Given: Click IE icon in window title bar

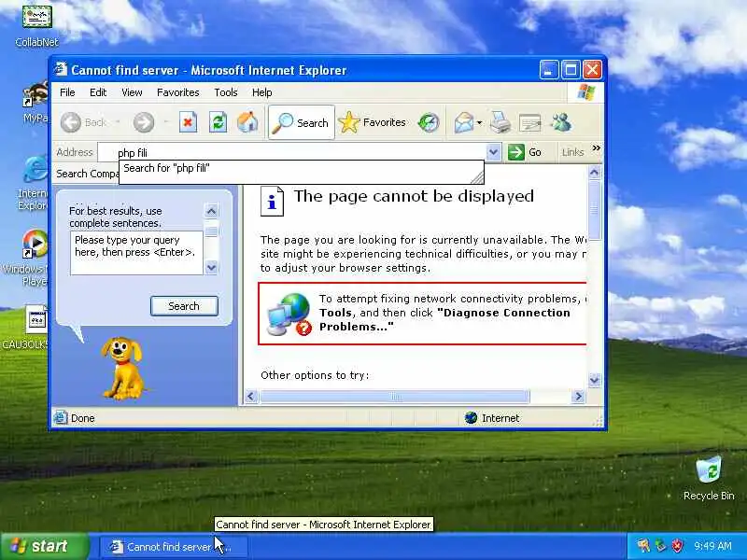Looking at the screenshot, I should coord(61,69).
